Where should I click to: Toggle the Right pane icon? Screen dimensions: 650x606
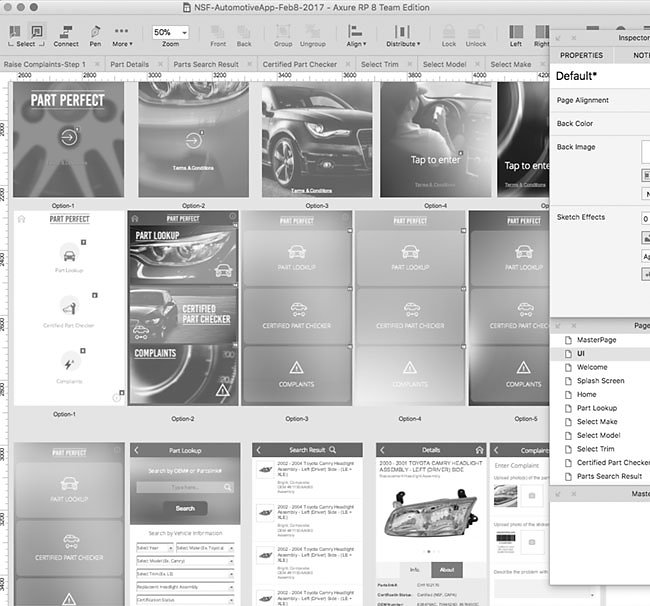(541, 36)
